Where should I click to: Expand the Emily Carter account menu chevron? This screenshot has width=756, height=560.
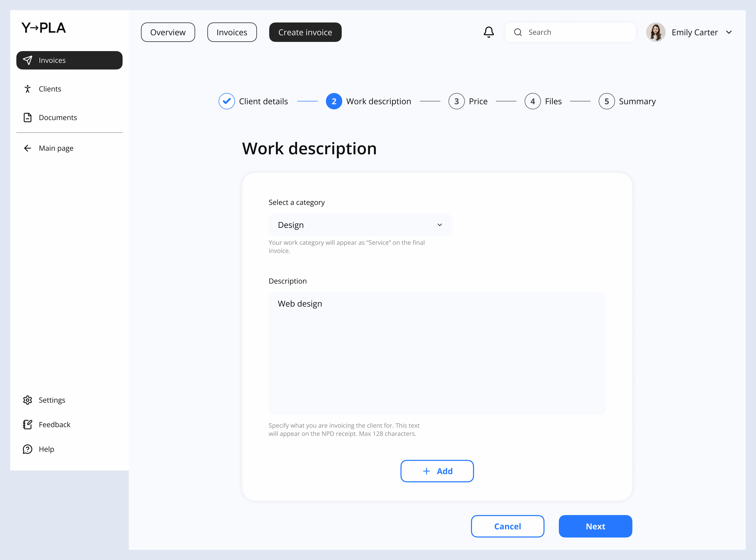click(x=729, y=32)
